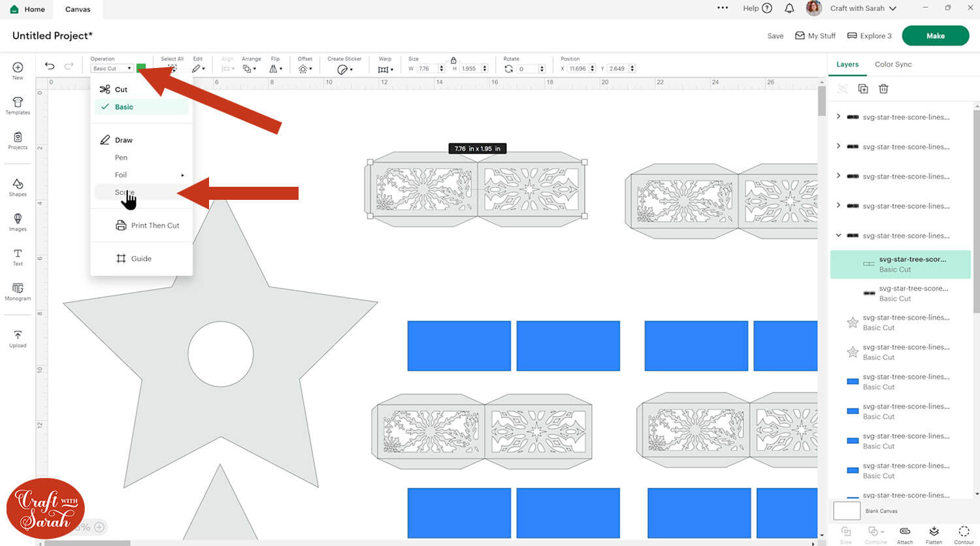Open My Stuff
Image resolution: width=980 pixels, height=546 pixels.
pyautogui.click(x=815, y=36)
